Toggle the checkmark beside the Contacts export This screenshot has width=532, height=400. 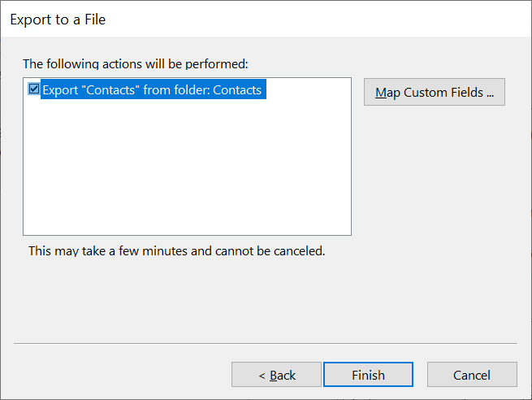coord(34,89)
